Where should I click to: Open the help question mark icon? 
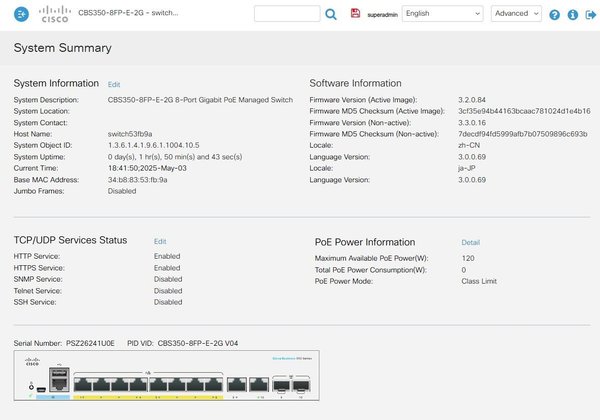[x=554, y=15]
